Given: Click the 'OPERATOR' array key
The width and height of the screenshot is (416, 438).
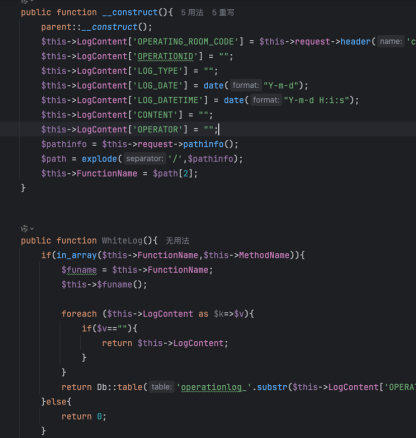Looking at the screenshot, I should [x=158, y=130].
